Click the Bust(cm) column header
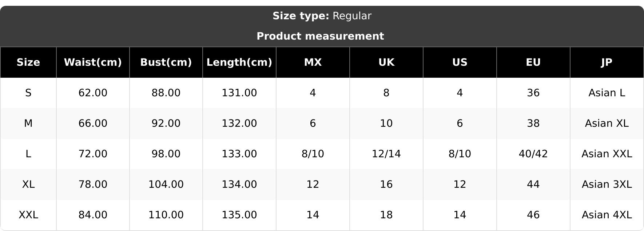Screen dimensions: 644x231 tap(166, 62)
